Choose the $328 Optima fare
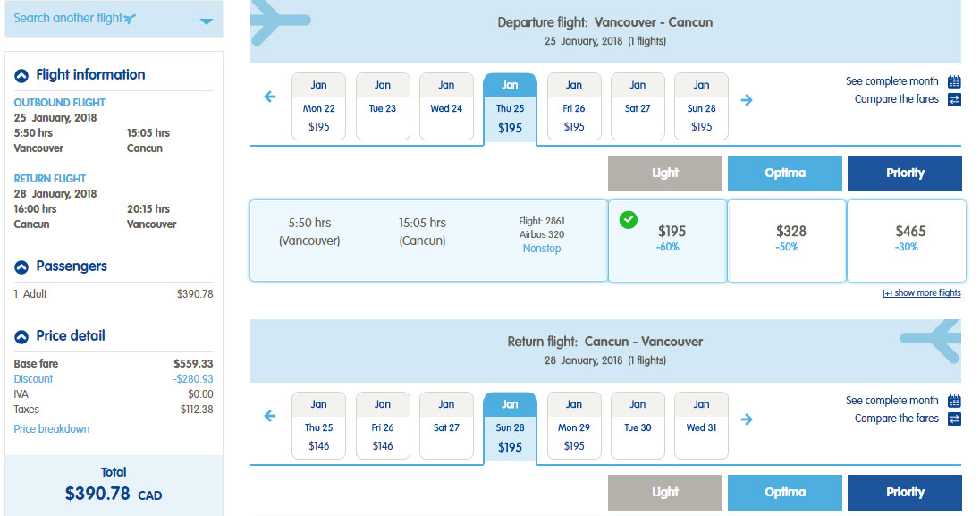The width and height of the screenshot is (980, 516). pyautogui.click(x=787, y=240)
